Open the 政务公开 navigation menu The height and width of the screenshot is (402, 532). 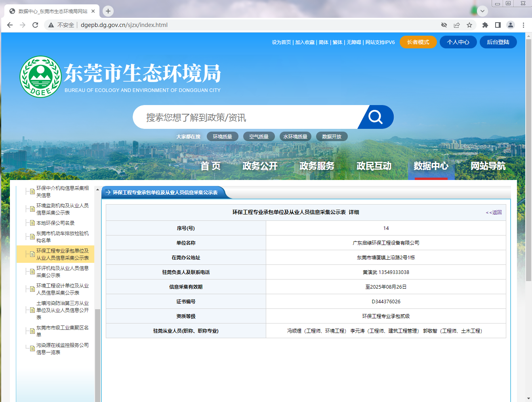(260, 166)
